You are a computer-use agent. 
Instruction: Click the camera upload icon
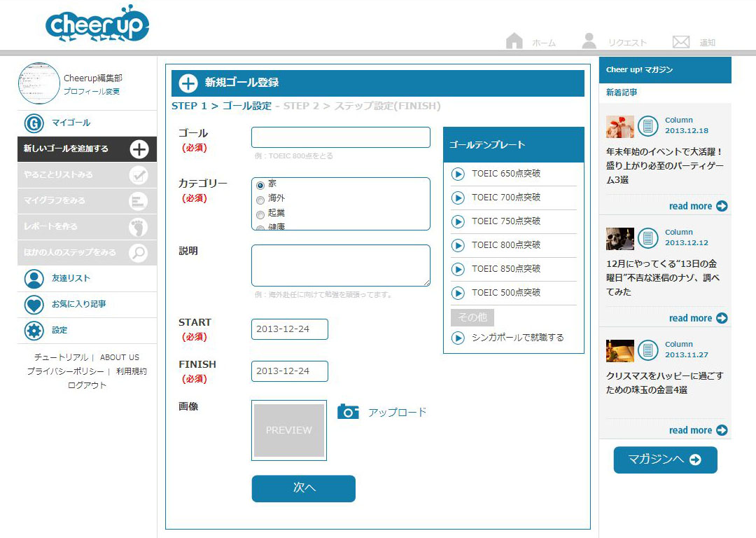point(348,412)
